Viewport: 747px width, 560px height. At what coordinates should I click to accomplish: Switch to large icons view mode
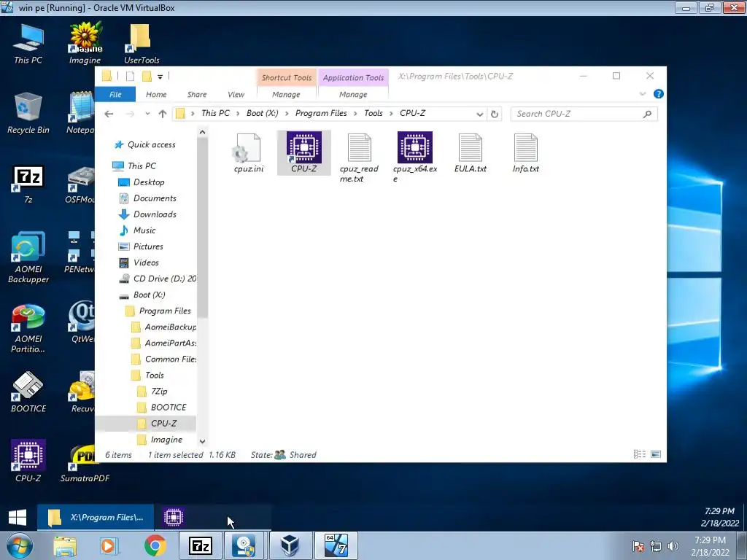[656, 454]
